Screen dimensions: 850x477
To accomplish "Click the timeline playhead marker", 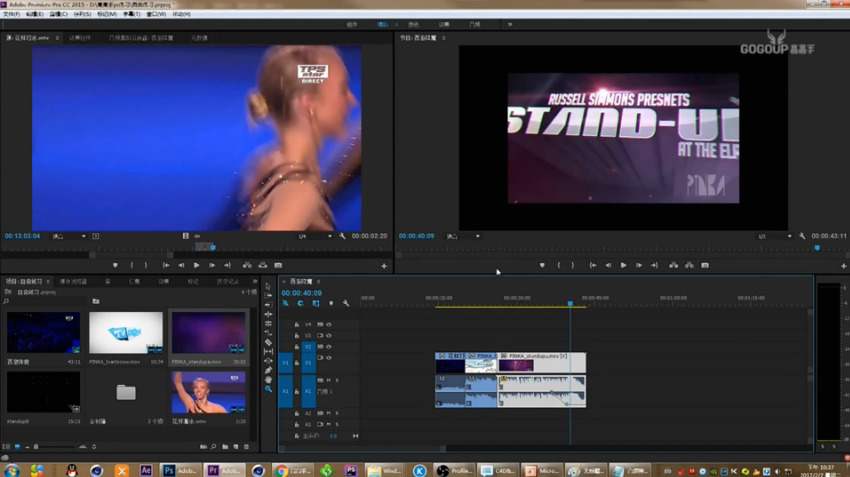I will (570, 304).
